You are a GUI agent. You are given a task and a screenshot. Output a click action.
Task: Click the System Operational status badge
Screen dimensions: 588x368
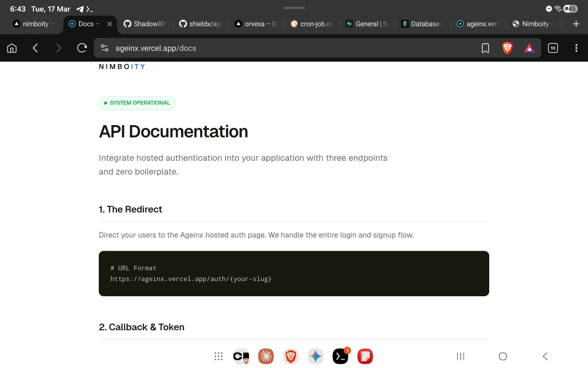pos(137,103)
